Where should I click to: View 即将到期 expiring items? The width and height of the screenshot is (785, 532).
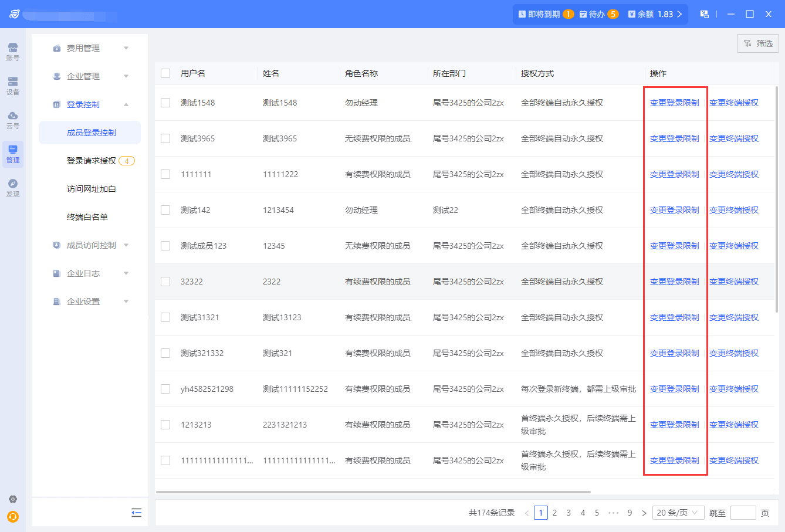[x=546, y=14]
